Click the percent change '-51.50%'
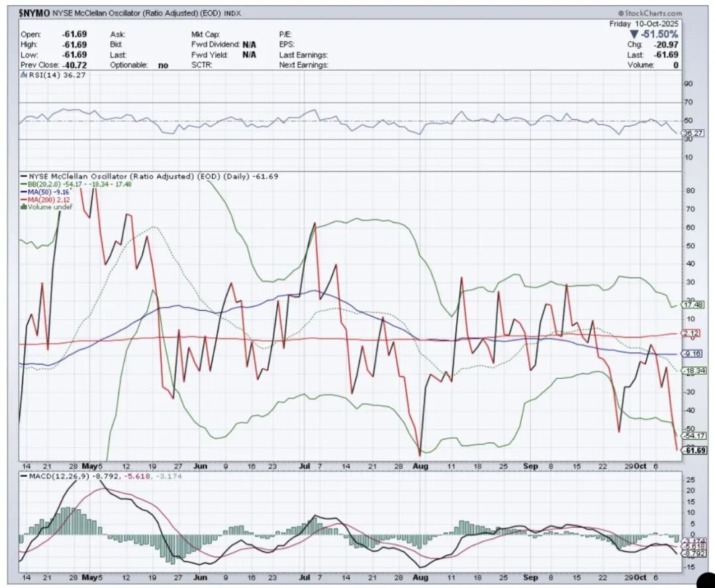The width and height of the screenshot is (715, 588). [659, 34]
